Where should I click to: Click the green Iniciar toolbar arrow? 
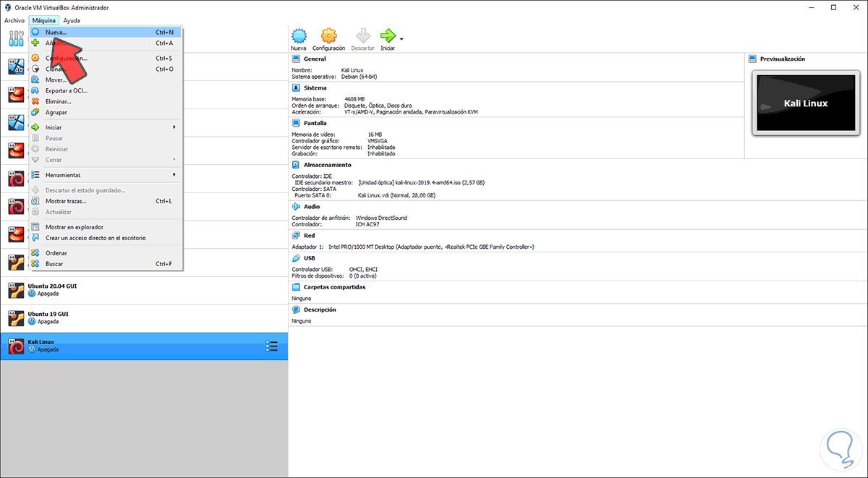[388, 35]
